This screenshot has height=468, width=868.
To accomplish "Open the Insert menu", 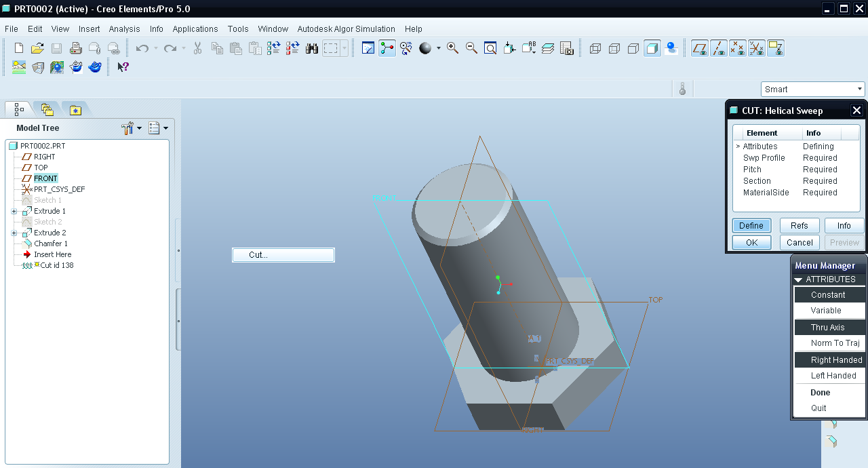I will 89,29.
